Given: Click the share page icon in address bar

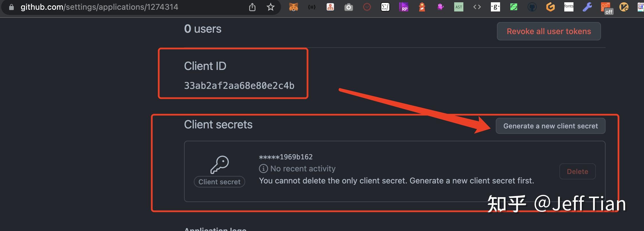Looking at the screenshot, I should pyautogui.click(x=252, y=7).
